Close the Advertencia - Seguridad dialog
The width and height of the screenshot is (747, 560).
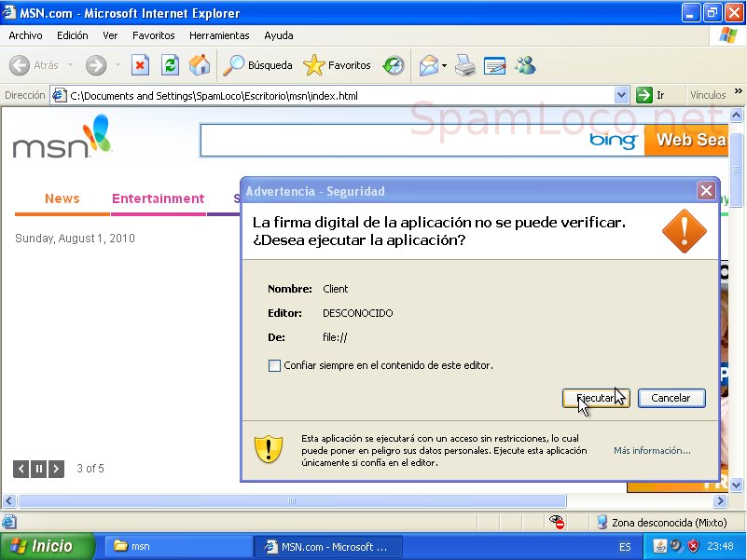(x=706, y=191)
